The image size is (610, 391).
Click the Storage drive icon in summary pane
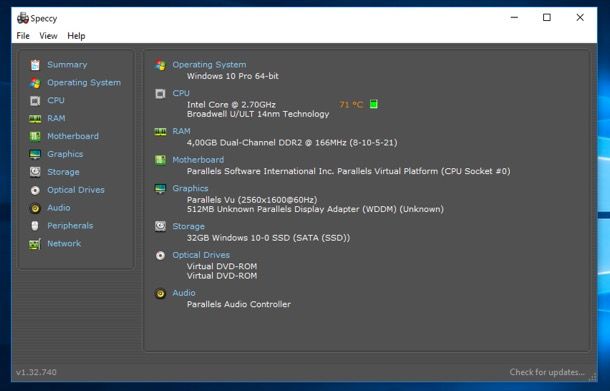(x=160, y=226)
